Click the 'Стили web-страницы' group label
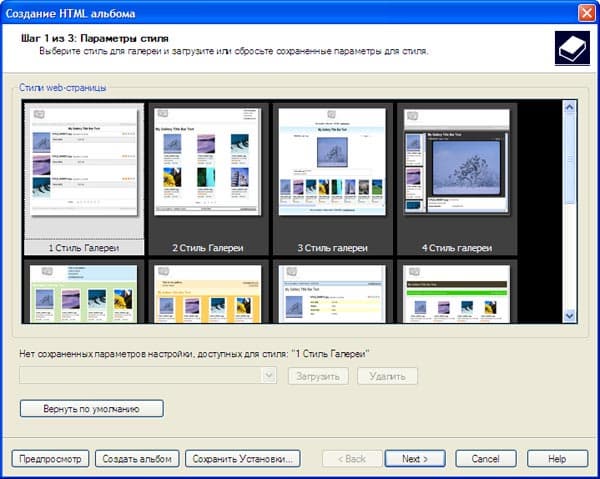600x479 pixels. [x=63, y=88]
